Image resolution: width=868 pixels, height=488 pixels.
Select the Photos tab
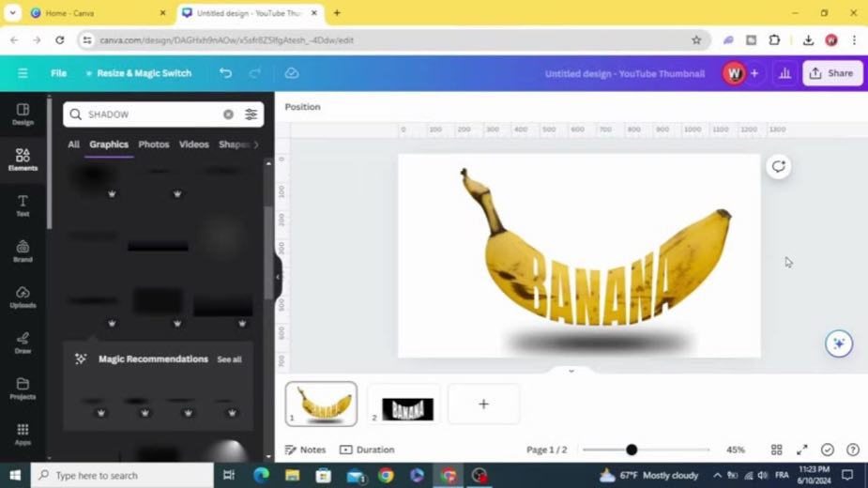tap(153, 145)
